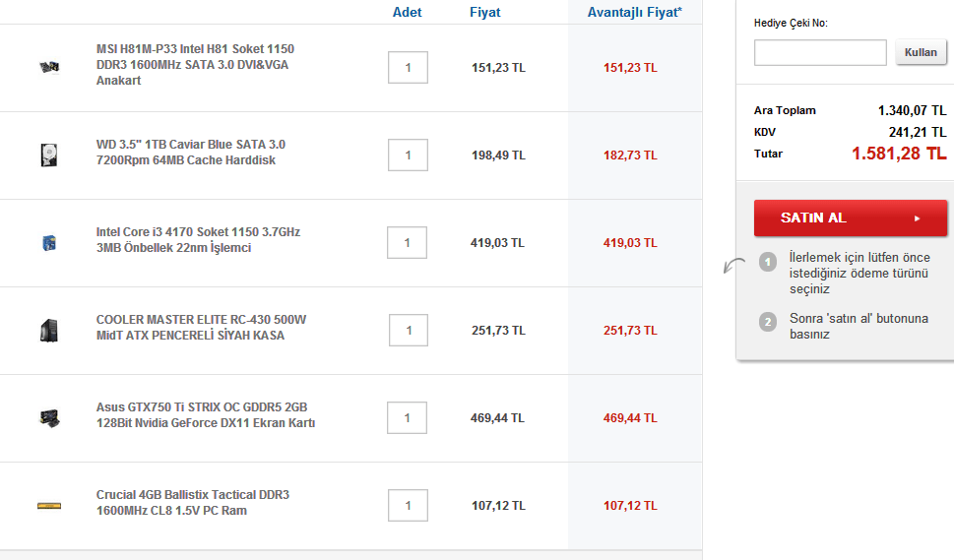Click the Cooler Master case thumbnail
Image resolution: width=954 pixels, height=560 pixels.
(48, 330)
